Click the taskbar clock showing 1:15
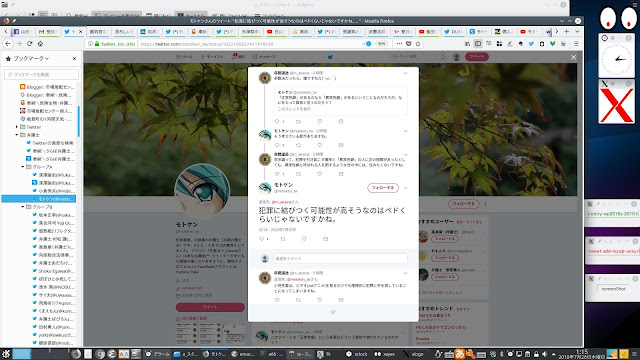 coord(582,354)
